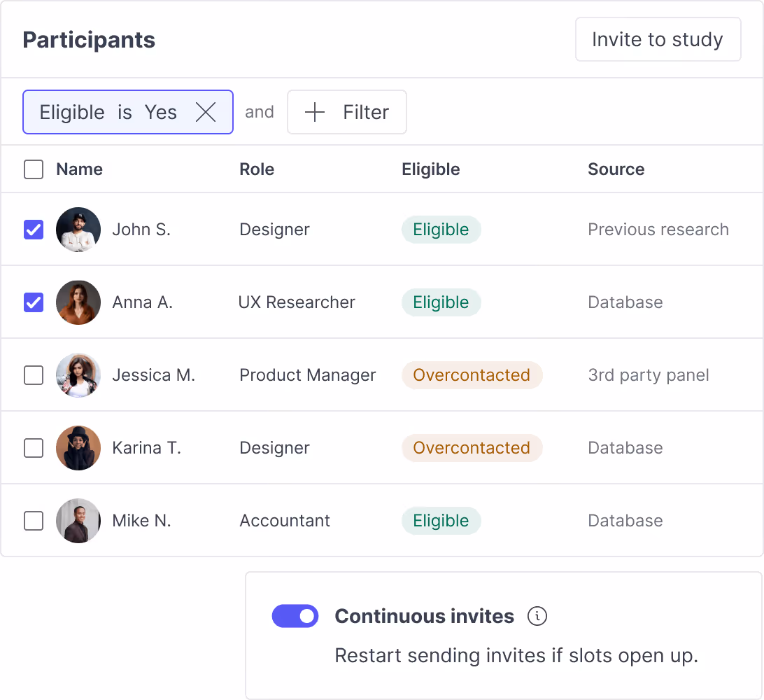This screenshot has height=700, width=764.
Task: Click Anna A.'s profile avatar
Action: 78,302
